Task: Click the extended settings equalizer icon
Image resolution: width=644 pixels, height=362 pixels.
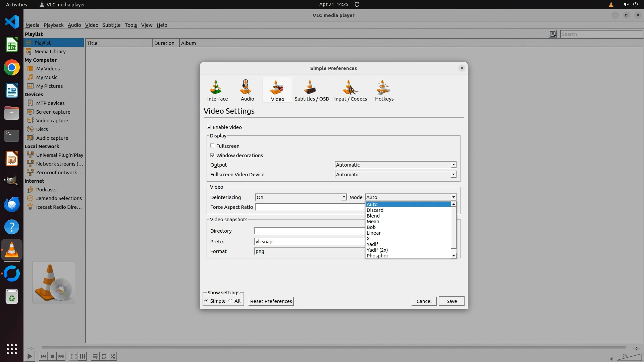Action: [83, 356]
